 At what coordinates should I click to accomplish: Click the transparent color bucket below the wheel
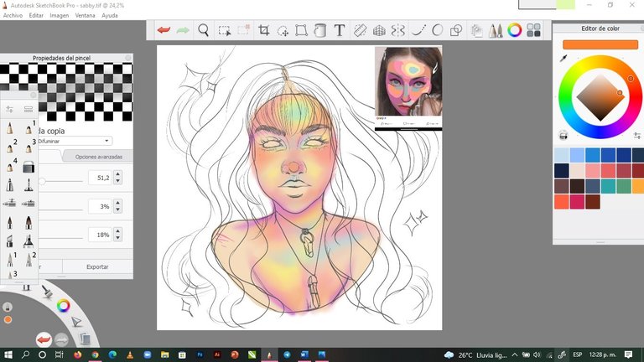pyautogui.click(x=563, y=135)
